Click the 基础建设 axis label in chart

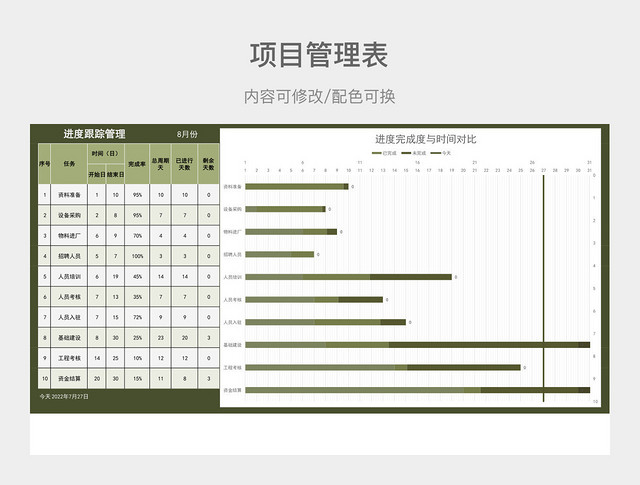[x=232, y=345]
